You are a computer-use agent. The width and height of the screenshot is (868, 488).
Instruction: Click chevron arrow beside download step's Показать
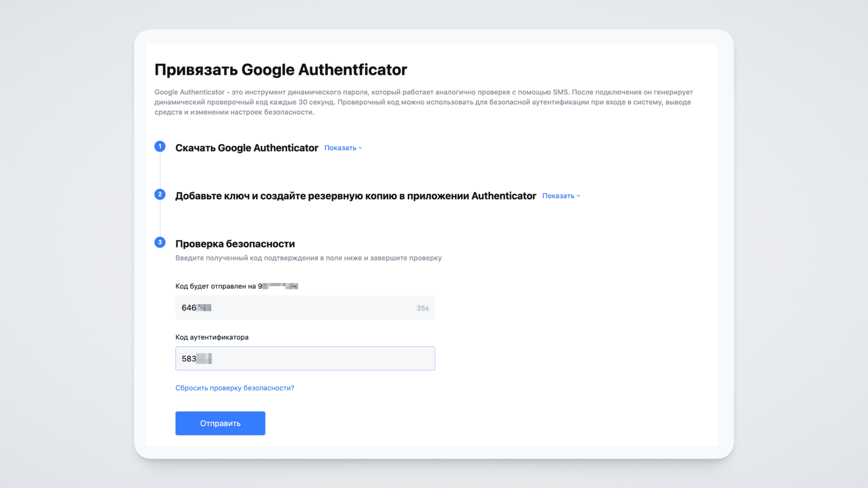(360, 148)
